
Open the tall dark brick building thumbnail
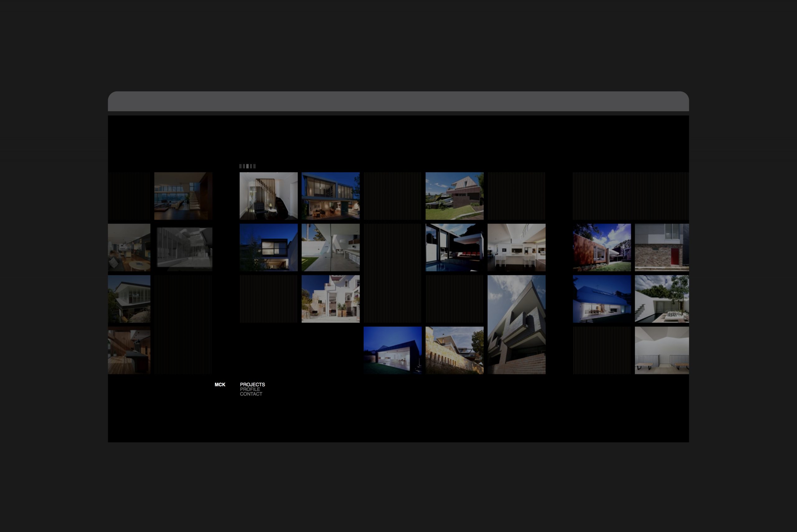[x=516, y=325]
